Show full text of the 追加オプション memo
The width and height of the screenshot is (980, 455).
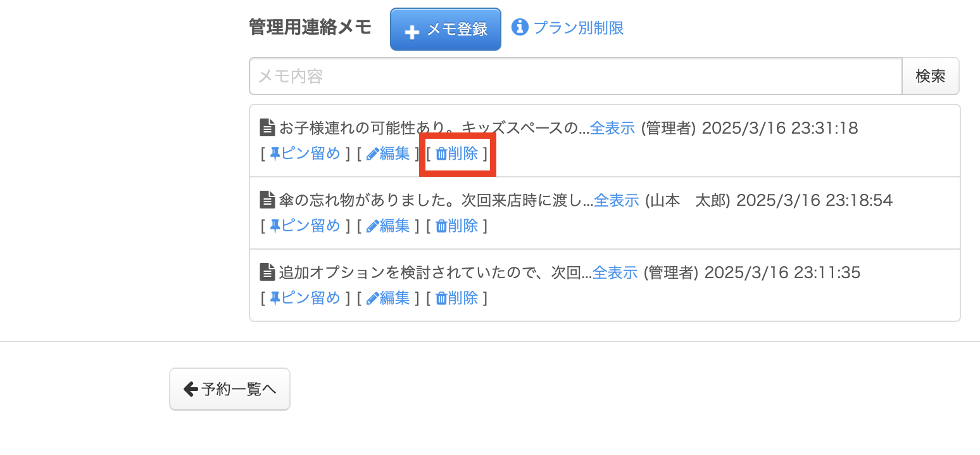click(x=614, y=273)
